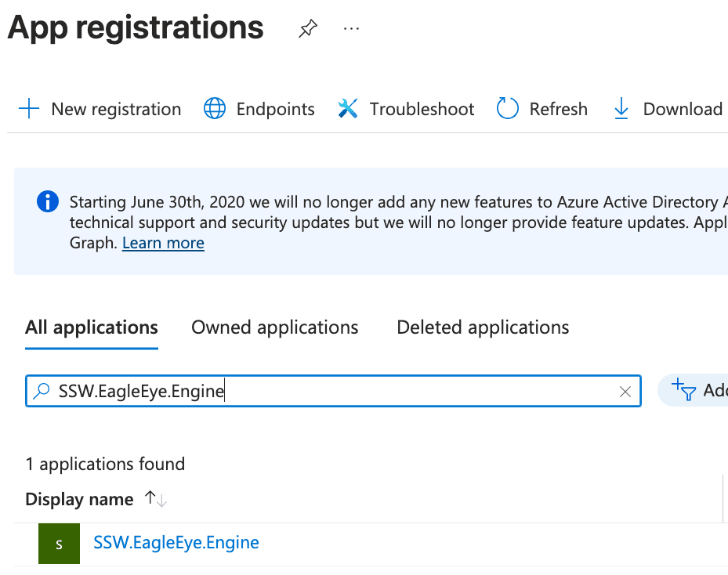Click the SSW.EagleEye.Engine avatar tile
The width and height of the screenshot is (728, 575).
[x=59, y=542]
